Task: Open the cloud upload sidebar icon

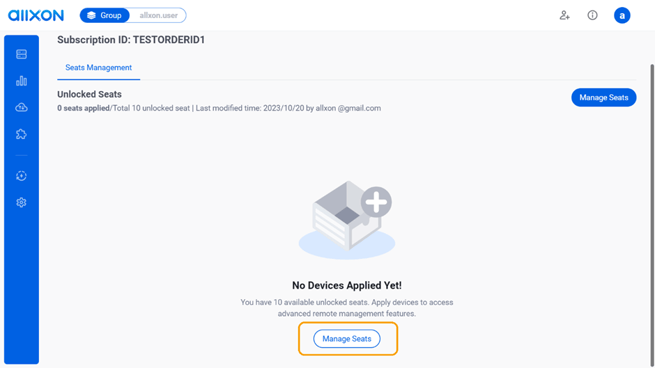Action: [21, 107]
